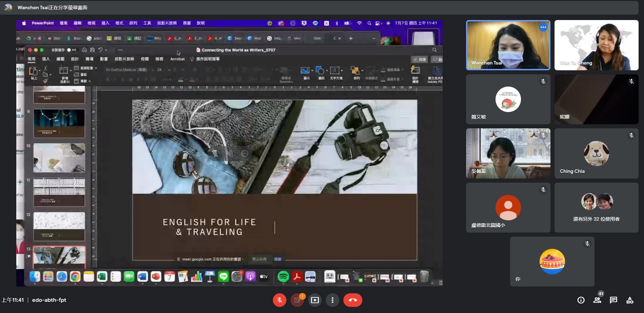Turn on the camera in the Meet controls
Viewport: 644px width, 313px height.
click(x=297, y=300)
